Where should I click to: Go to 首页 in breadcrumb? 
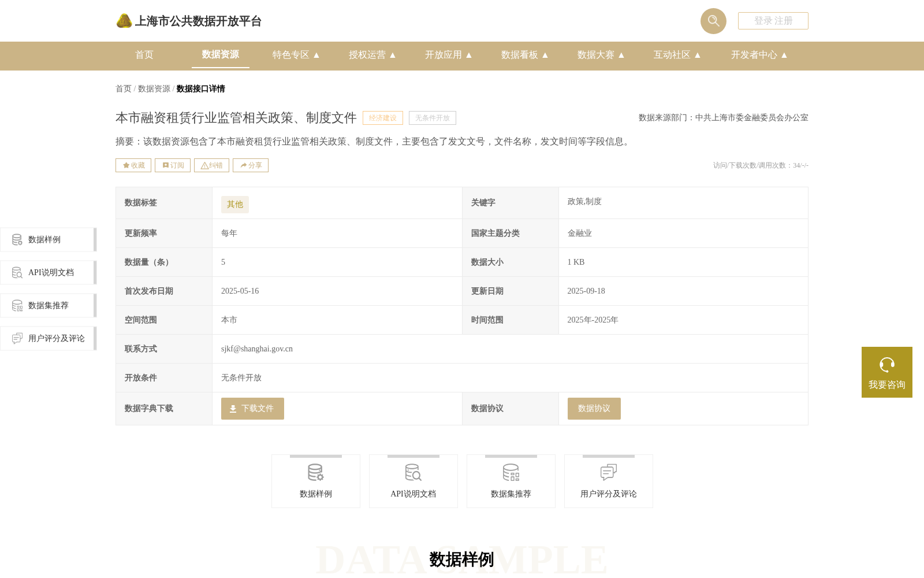pos(124,88)
